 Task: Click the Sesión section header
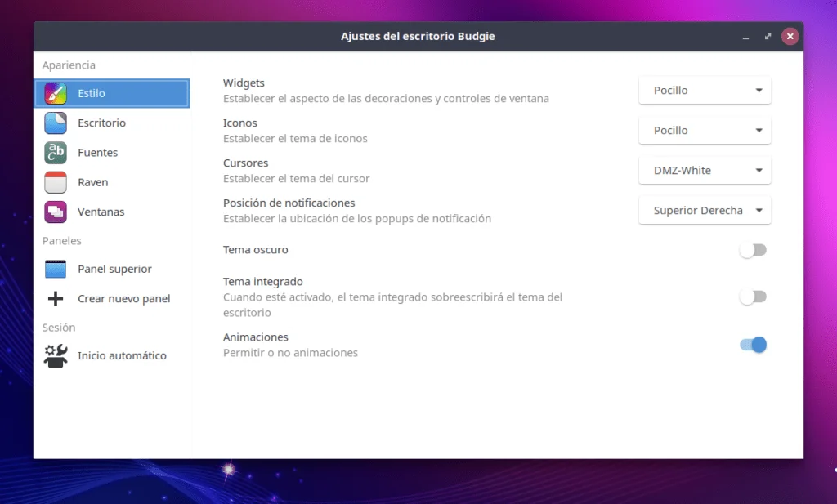tap(59, 328)
